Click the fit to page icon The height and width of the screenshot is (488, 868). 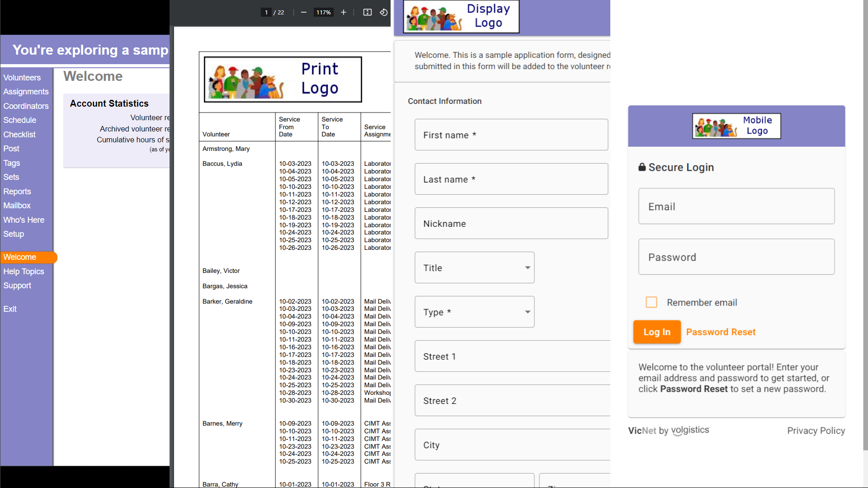[368, 12]
